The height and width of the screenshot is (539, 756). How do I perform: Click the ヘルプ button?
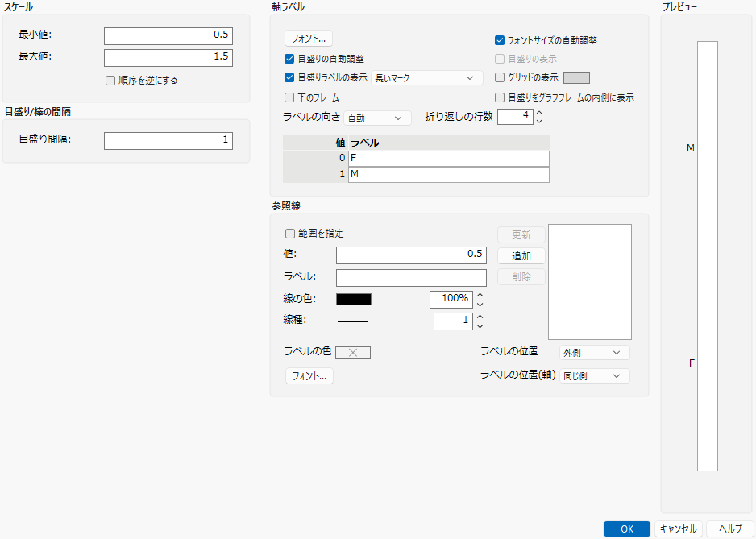click(x=730, y=529)
